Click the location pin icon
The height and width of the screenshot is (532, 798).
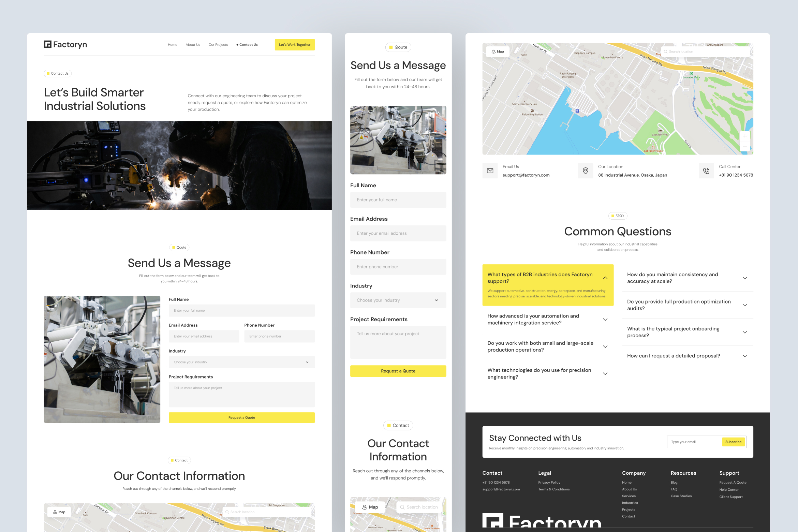click(586, 171)
